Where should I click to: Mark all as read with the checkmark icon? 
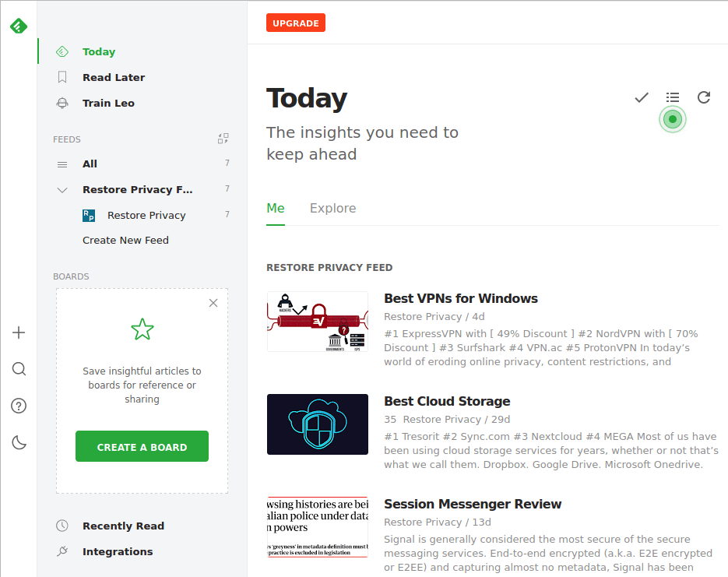(641, 97)
